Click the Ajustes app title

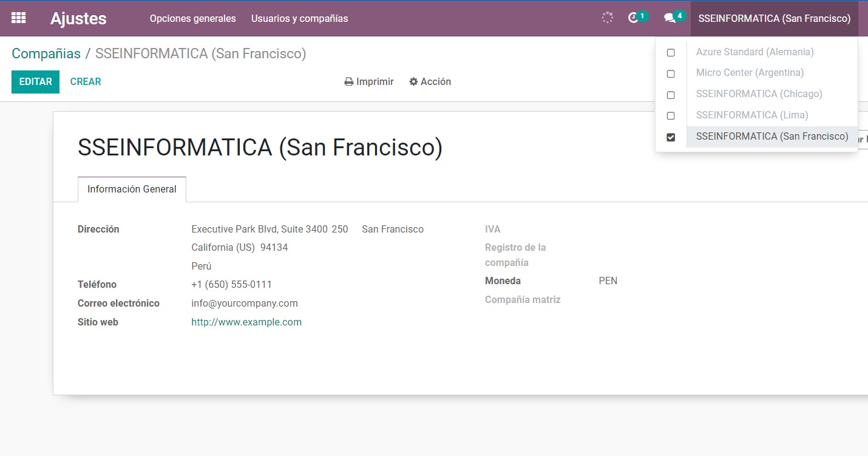coord(78,18)
